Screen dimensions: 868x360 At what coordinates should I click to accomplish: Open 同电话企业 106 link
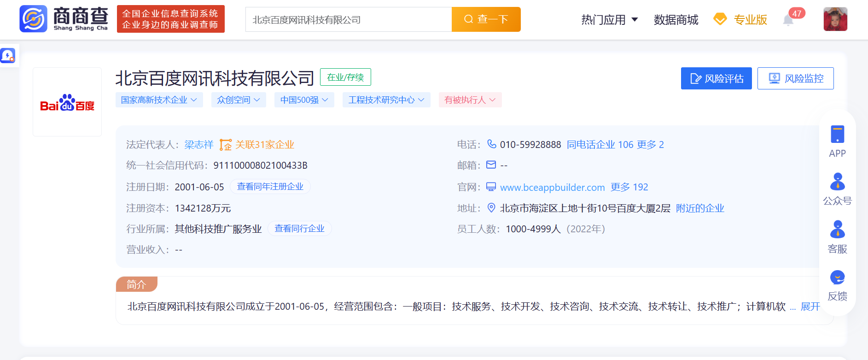point(600,145)
